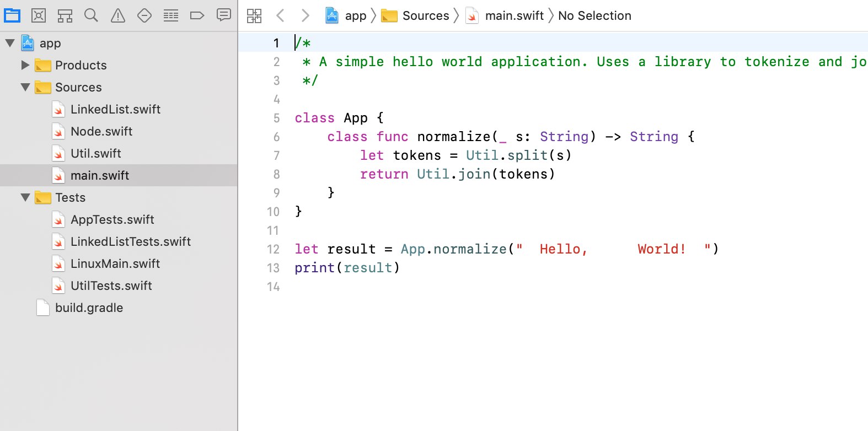Open the Source Control navigator
868x431 pixels.
(39, 15)
